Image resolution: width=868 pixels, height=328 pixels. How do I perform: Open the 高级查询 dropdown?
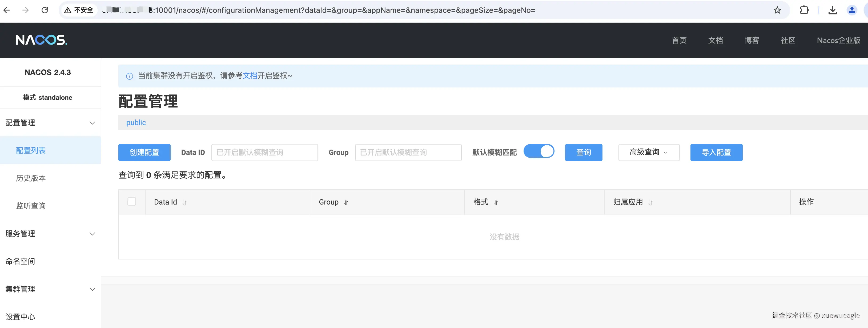pyautogui.click(x=648, y=152)
